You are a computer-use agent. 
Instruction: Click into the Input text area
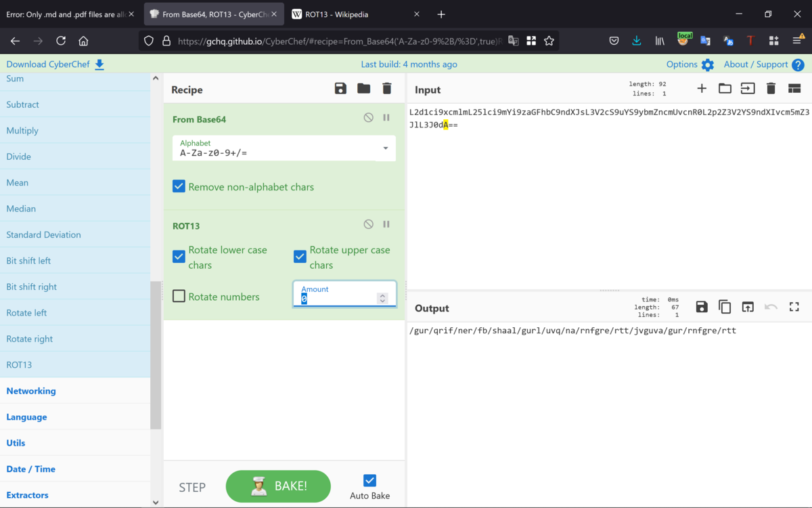tap(609, 196)
